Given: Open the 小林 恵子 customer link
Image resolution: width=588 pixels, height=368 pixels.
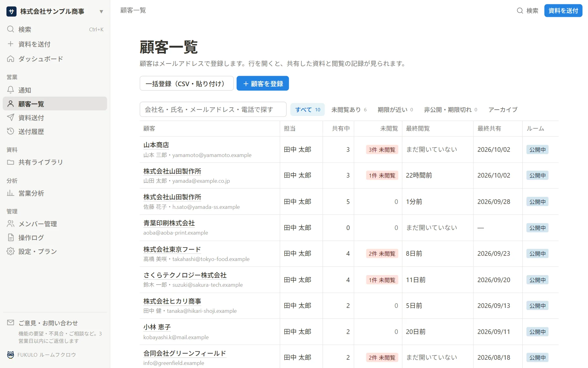Looking at the screenshot, I should pos(157,327).
